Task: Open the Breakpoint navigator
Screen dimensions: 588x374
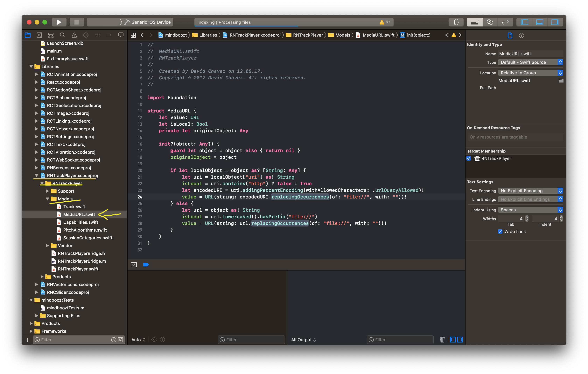Action: click(109, 35)
